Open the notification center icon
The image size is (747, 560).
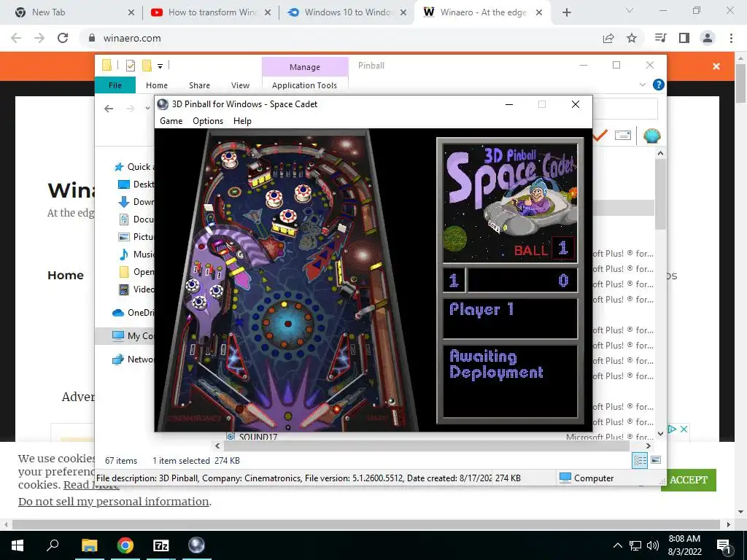[724, 546]
